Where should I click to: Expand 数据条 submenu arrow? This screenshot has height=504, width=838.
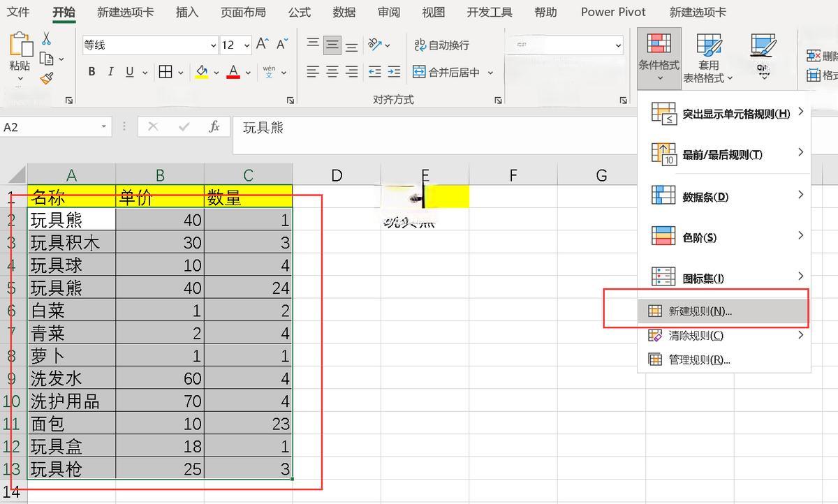(800, 195)
